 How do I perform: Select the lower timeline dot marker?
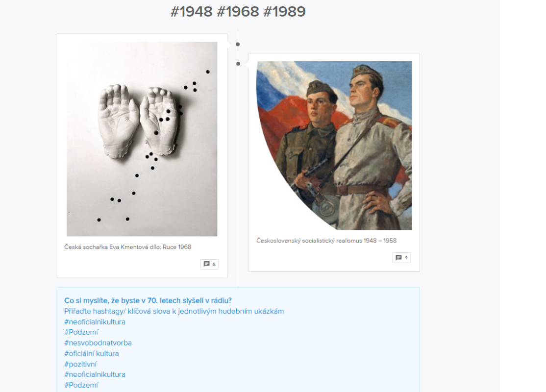pos(238,64)
